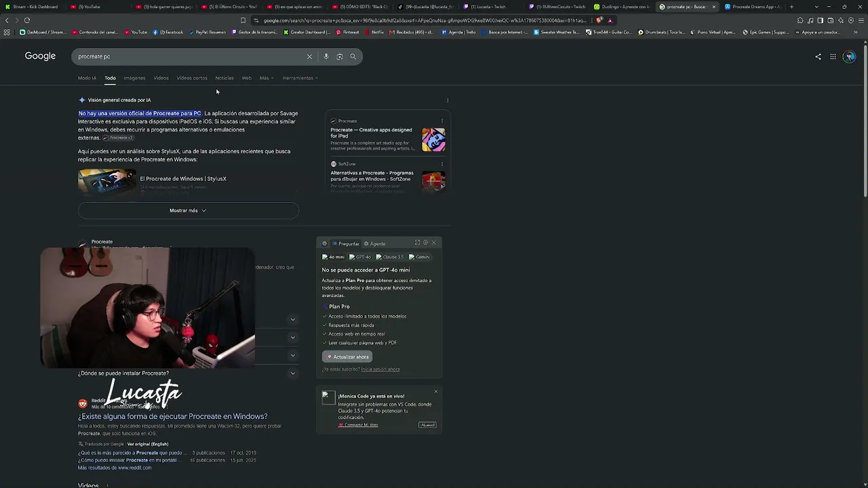This screenshot has height=488, width=868.
Task: Expand the AI overview with Mostrar más
Action: [x=188, y=210]
